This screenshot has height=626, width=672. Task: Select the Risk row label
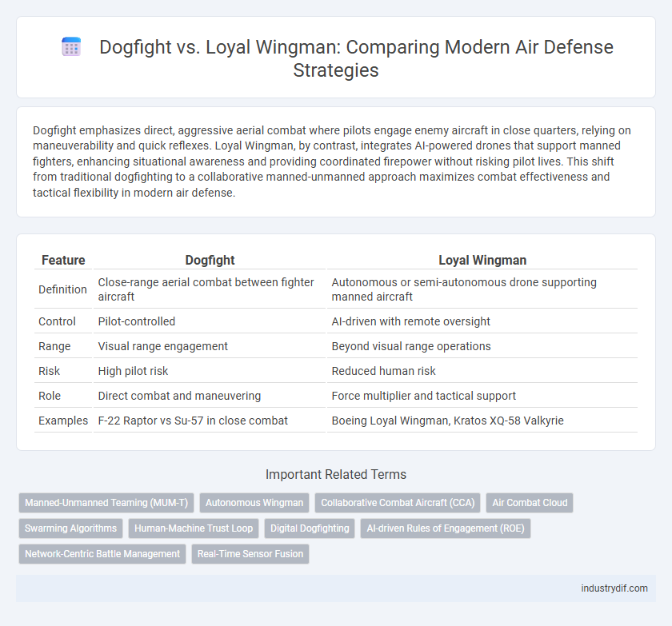pos(50,371)
